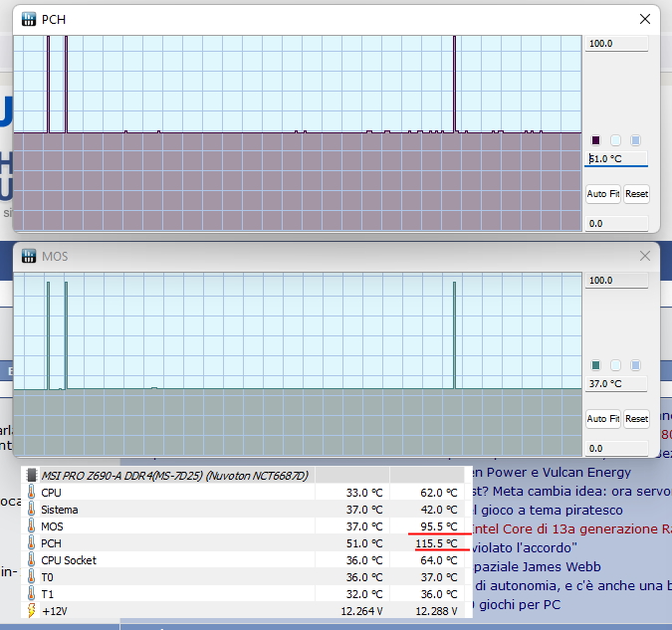Select the MSI PRO Z690-A DDR4 motherboard row

tap(244, 476)
